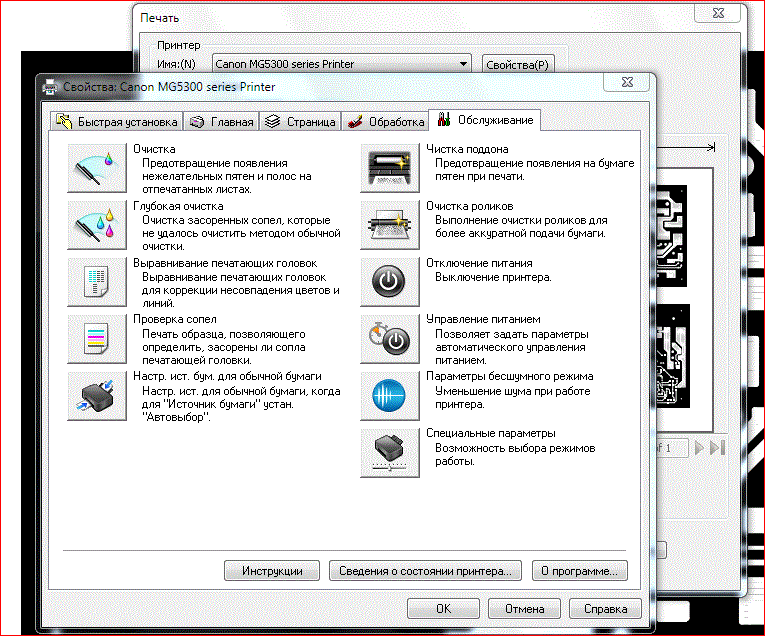Open Настр. ист. бум. paper source setting

click(97, 396)
